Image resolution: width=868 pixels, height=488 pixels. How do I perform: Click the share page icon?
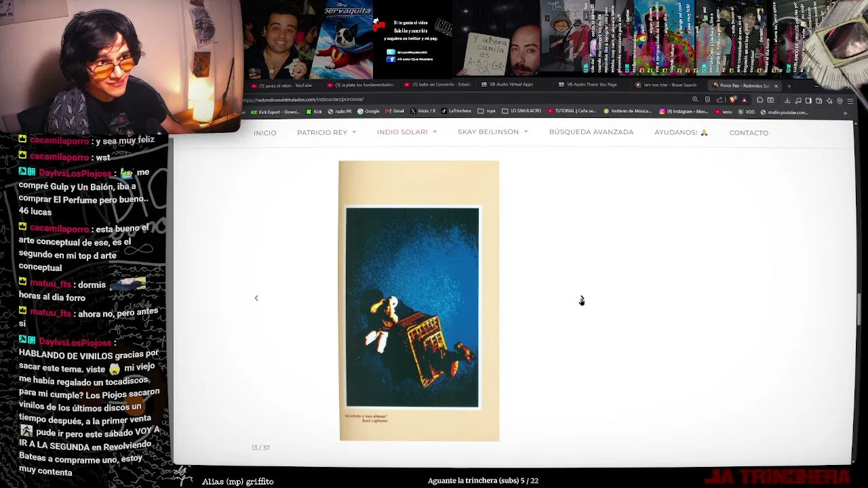(x=719, y=100)
